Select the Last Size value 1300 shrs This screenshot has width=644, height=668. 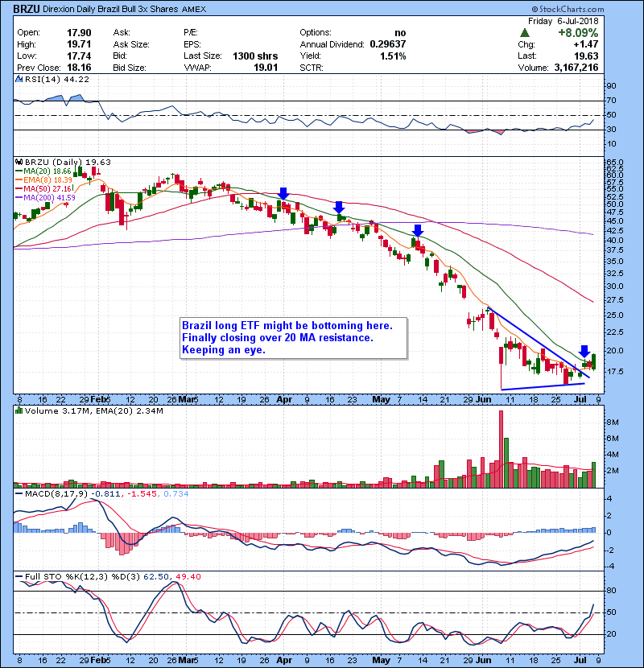pyautogui.click(x=255, y=56)
